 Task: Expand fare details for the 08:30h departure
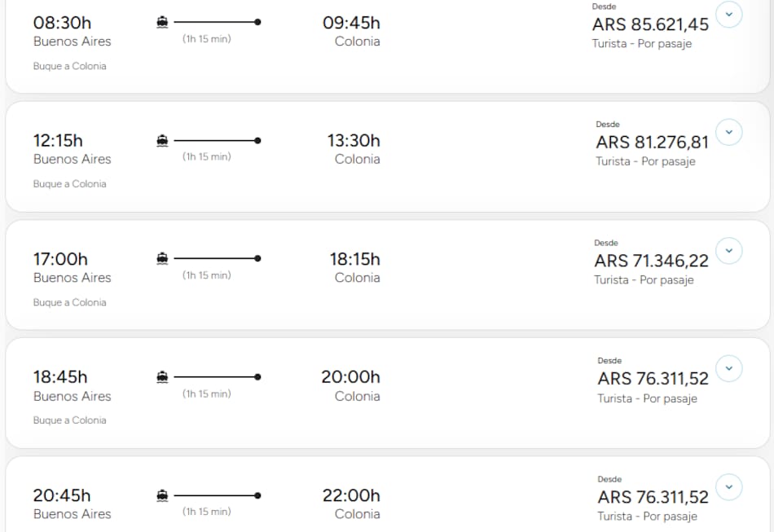point(728,14)
